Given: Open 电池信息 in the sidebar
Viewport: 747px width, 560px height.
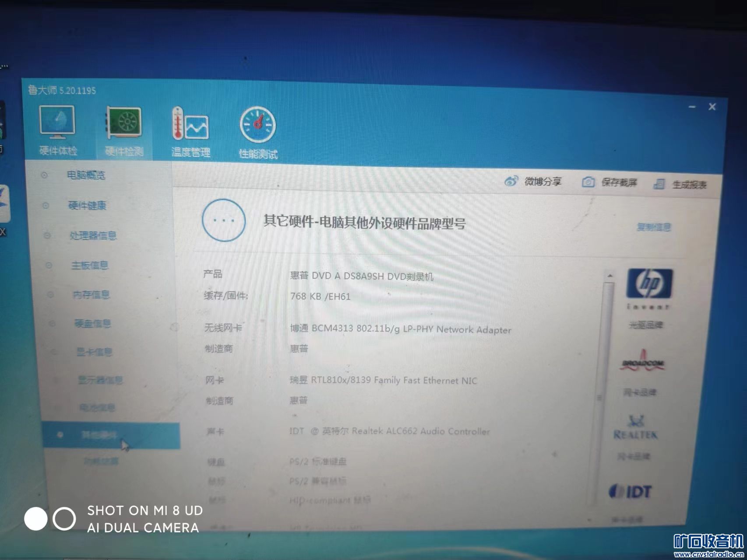Looking at the screenshot, I should (x=97, y=408).
